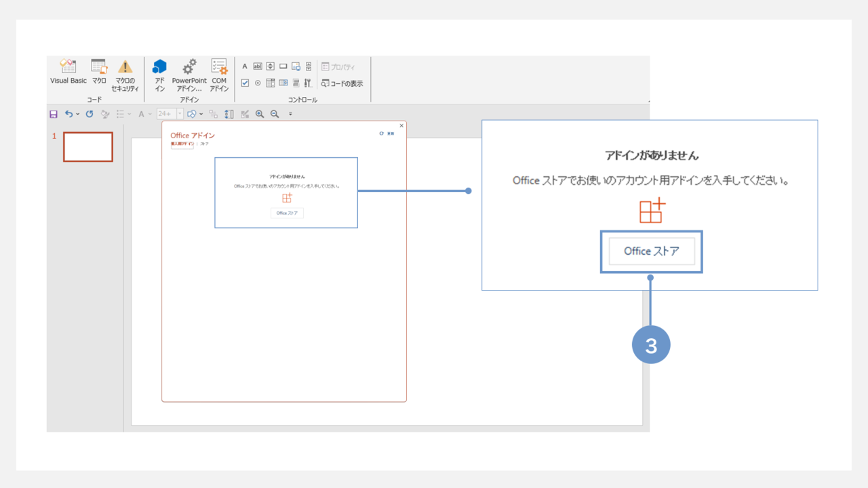Viewport: 868px width, 488px height.
Task: Insert a Toggle Button control
Action: (x=296, y=83)
